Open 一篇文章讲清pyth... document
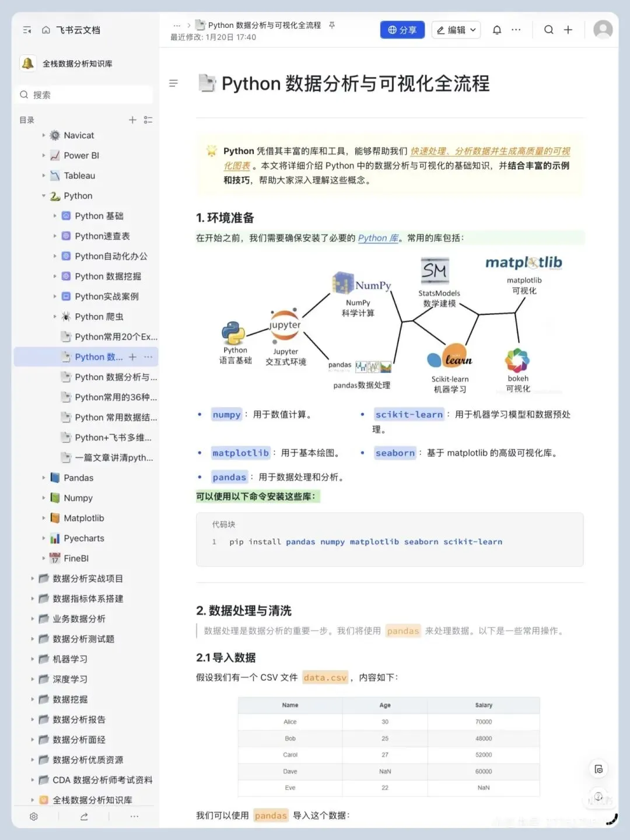 coord(114,458)
